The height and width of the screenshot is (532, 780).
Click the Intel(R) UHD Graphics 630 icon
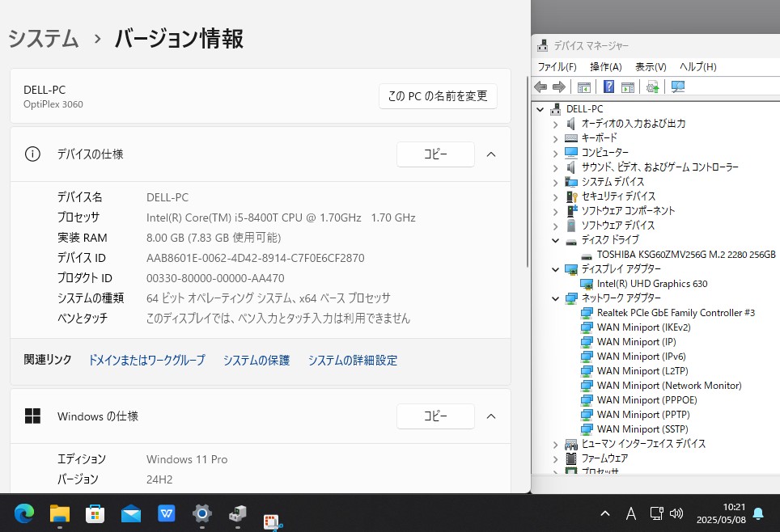[587, 284]
